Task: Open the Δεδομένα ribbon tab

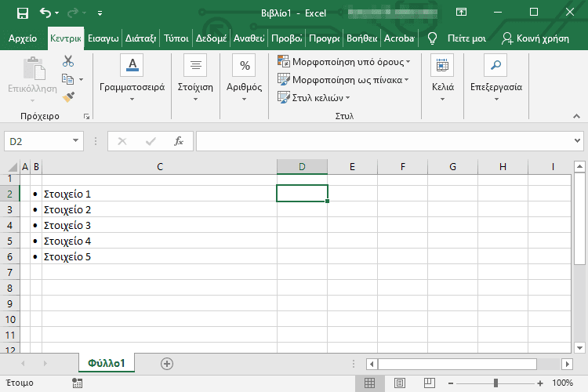Action: point(211,38)
